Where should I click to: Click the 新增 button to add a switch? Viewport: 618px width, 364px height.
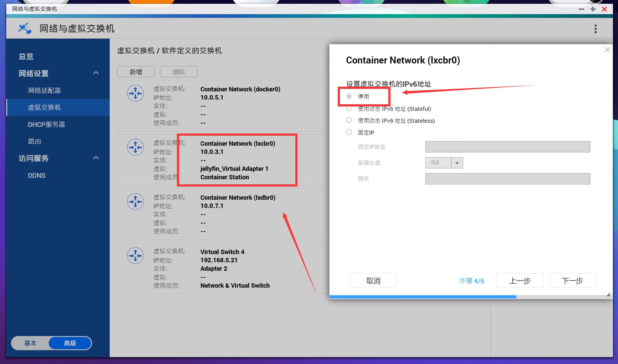pos(136,72)
